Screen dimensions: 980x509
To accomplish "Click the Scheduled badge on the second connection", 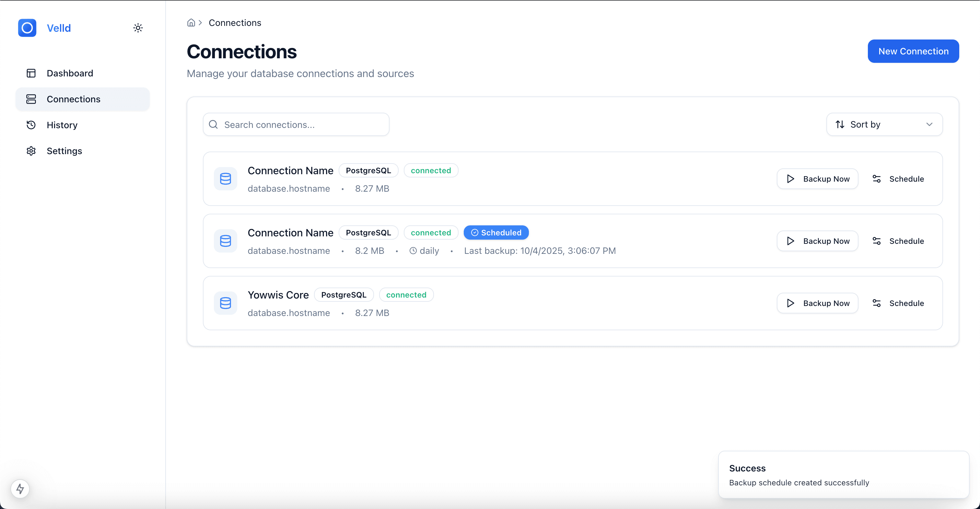I will 496,232.
